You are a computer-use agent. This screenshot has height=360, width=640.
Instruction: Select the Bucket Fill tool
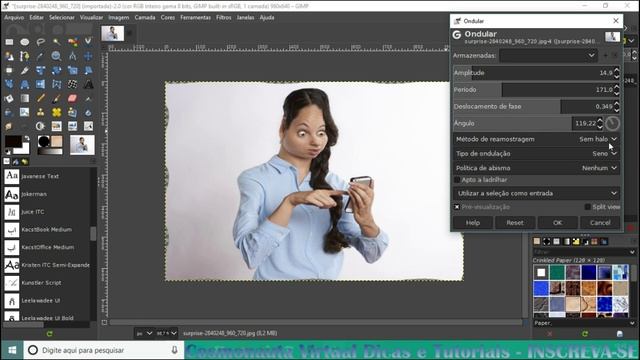tap(9, 98)
